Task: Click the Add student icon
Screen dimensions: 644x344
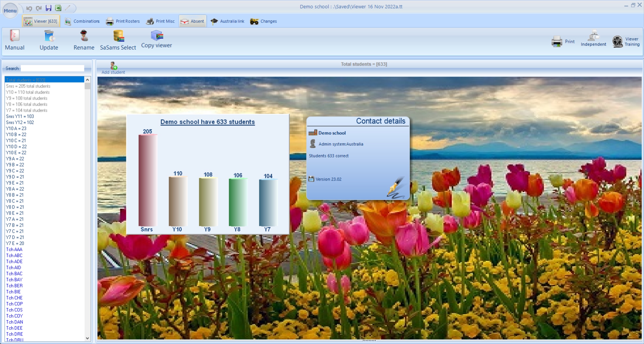Action: pyautogui.click(x=114, y=66)
